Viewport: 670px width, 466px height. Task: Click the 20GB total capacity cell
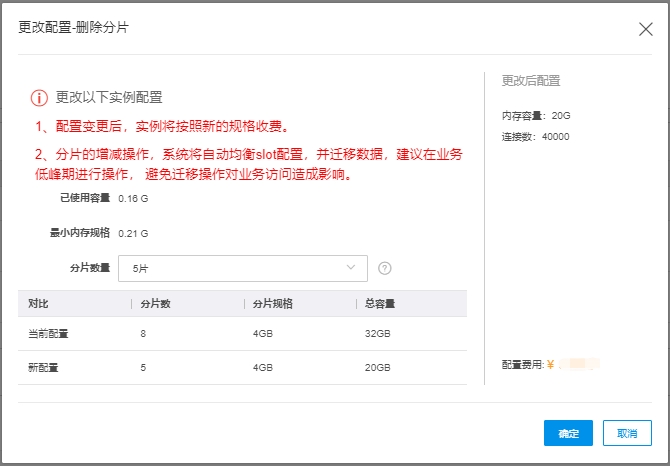(x=380, y=367)
